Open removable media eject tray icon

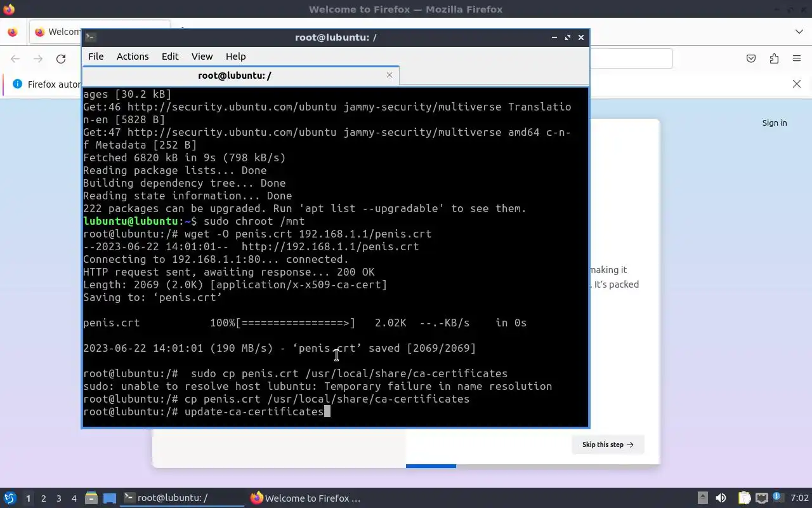coord(702,498)
